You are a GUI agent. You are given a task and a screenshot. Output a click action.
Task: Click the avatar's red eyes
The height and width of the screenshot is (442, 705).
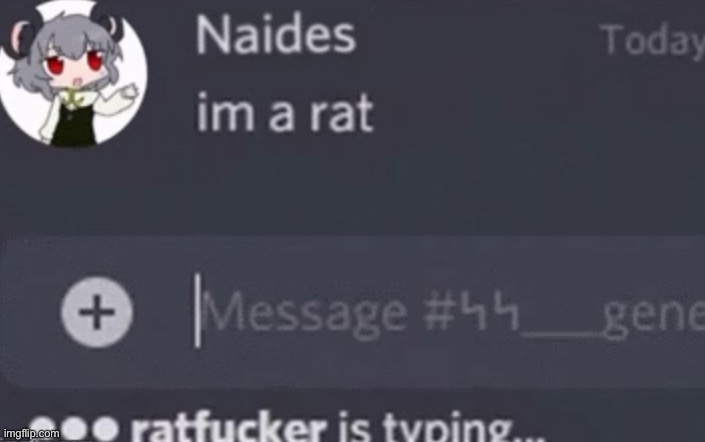pyautogui.click(x=75, y=63)
